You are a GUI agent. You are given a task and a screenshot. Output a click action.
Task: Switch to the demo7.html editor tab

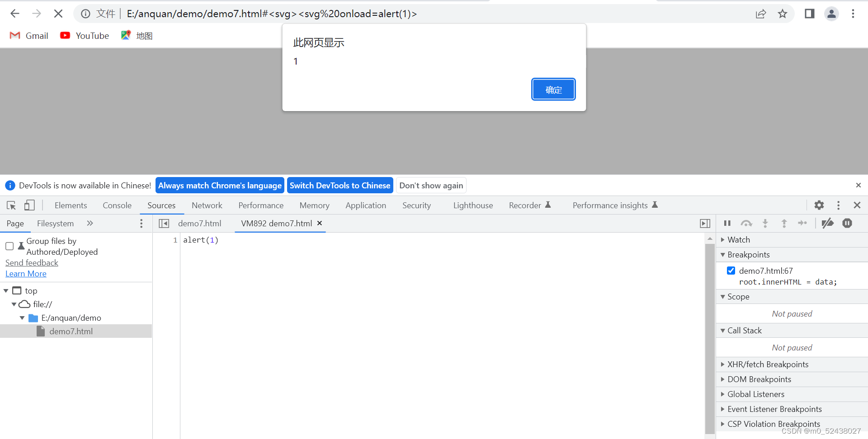[199, 224]
